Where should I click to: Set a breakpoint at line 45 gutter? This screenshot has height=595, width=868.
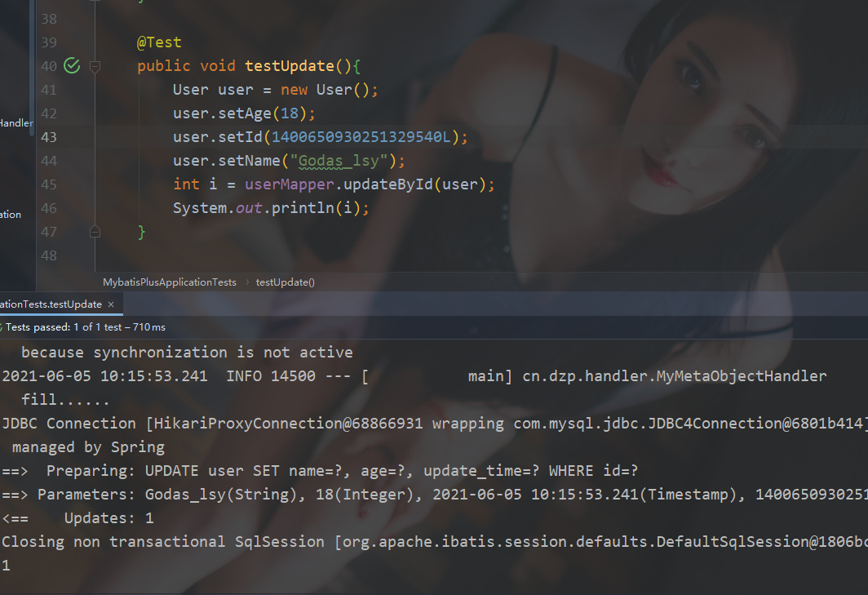click(x=49, y=184)
